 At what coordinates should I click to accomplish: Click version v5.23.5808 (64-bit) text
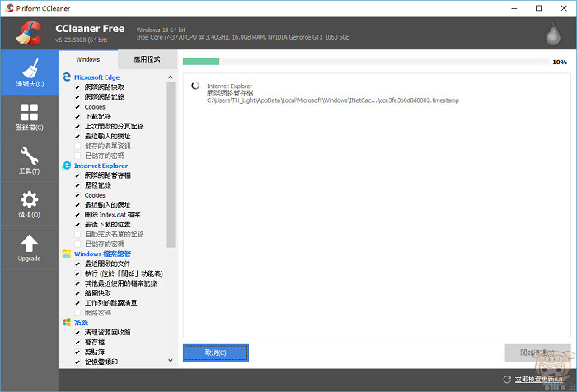tap(82, 40)
